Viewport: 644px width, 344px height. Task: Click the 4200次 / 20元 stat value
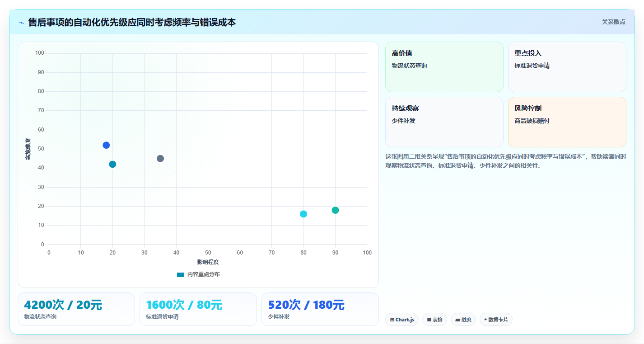[63, 305]
